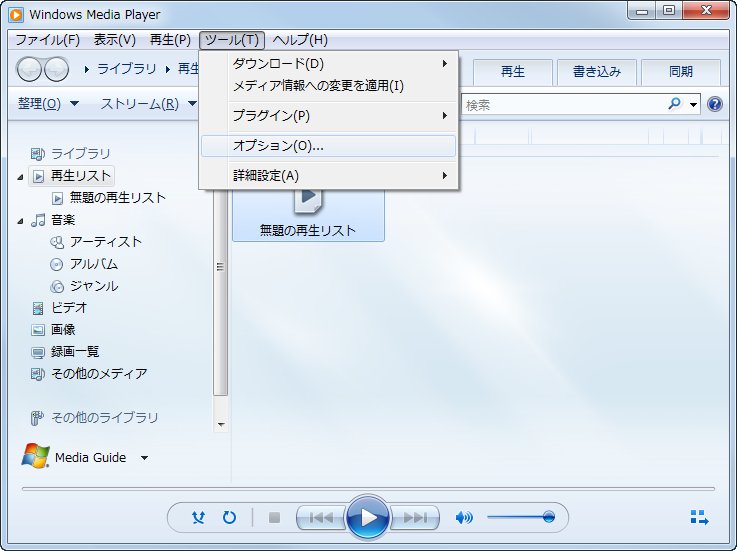Select 無題の再生リスト in the tree
Viewport: 737px width, 551px height.
coord(118,198)
